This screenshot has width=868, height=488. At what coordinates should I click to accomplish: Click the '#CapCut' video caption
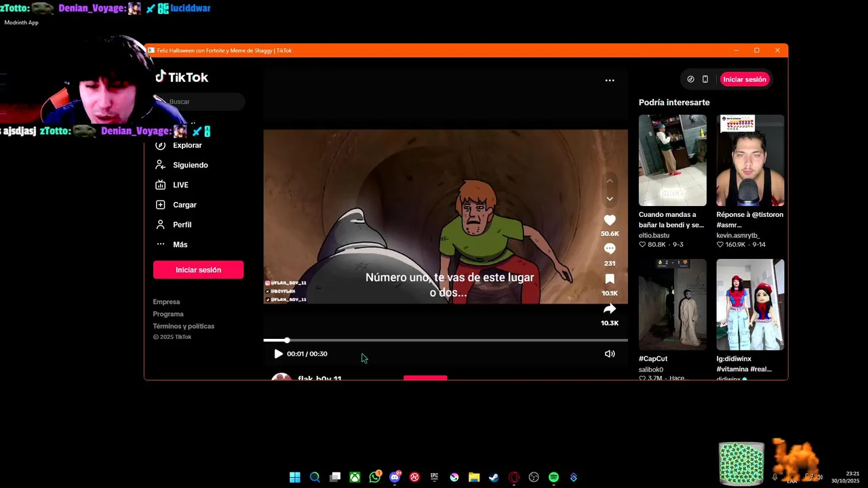click(x=653, y=359)
